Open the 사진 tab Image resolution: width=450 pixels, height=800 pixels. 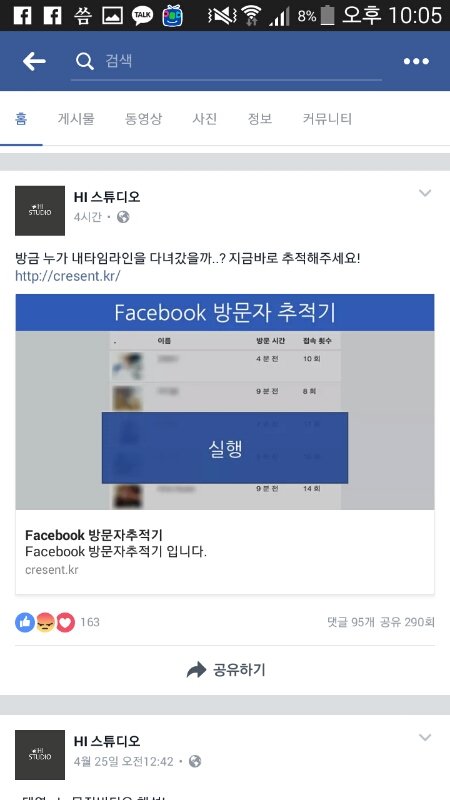coord(205,119)
